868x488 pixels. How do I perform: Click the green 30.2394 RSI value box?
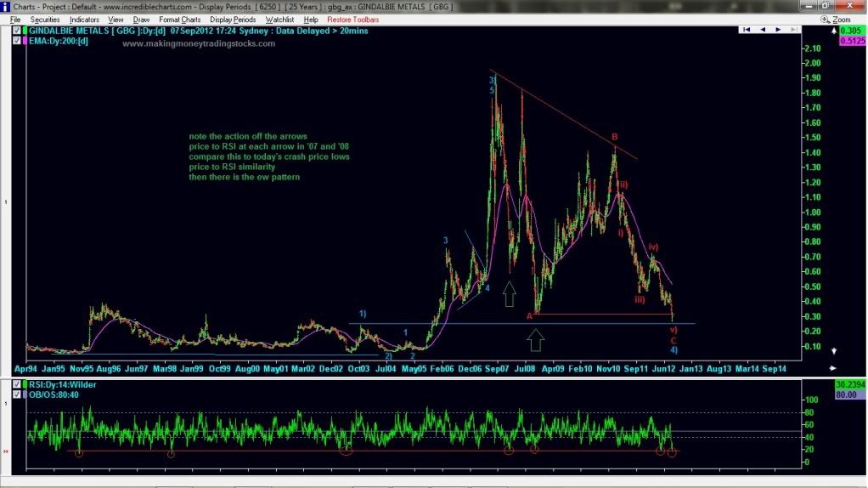[850, 384]
